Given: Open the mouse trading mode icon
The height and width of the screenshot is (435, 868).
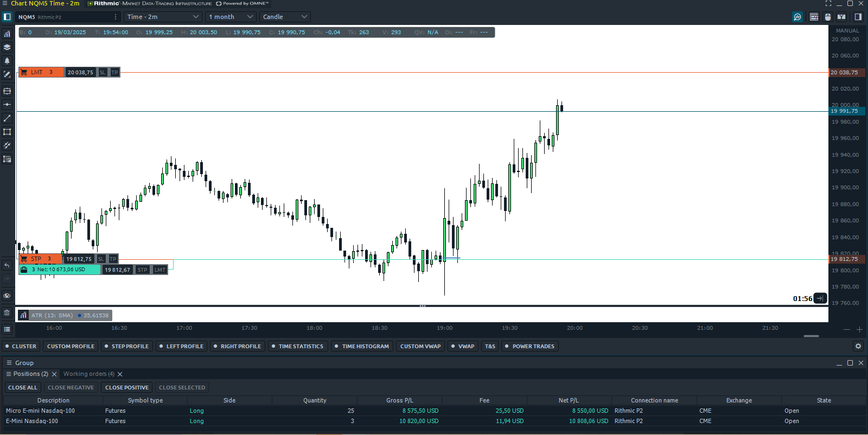Looking at the screenshot, I should click(827, 17).
